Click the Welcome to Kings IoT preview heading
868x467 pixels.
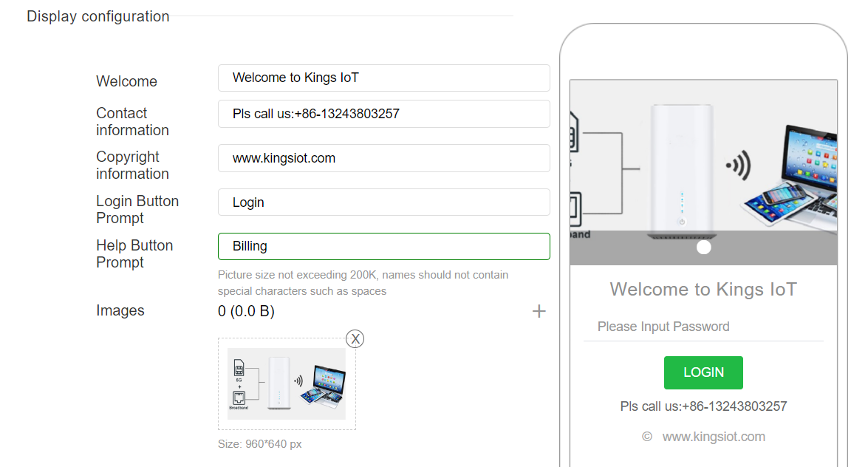pos(703,289)
